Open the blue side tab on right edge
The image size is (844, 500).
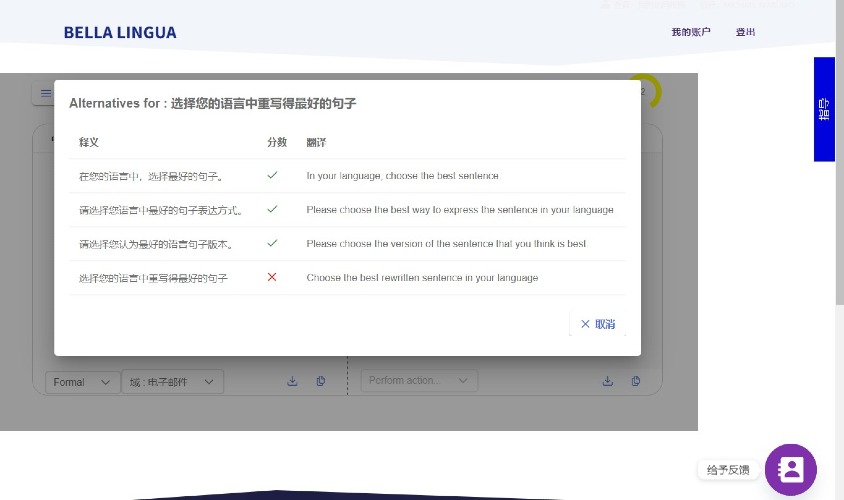(824, 109)
